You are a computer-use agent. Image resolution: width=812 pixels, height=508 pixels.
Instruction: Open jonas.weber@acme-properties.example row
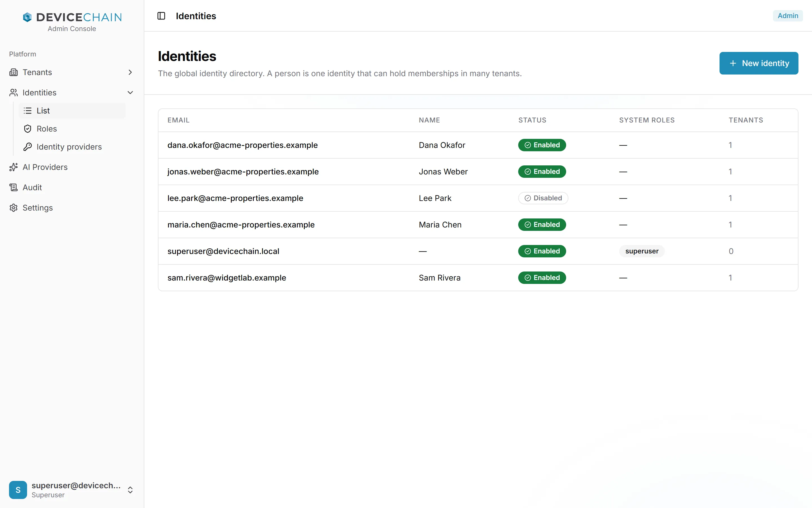pyautogui.click(x=478, y=172)
